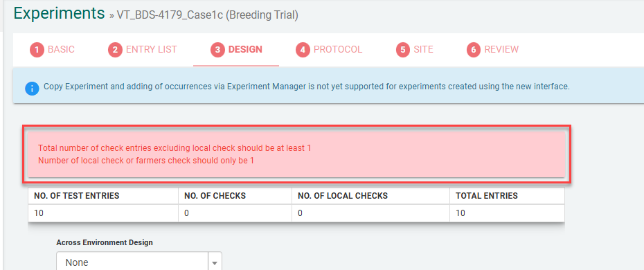This screenshot has width=644, height=270.
Task: Click the step 1 circle icon for Basic
Action: pos(37,50)
